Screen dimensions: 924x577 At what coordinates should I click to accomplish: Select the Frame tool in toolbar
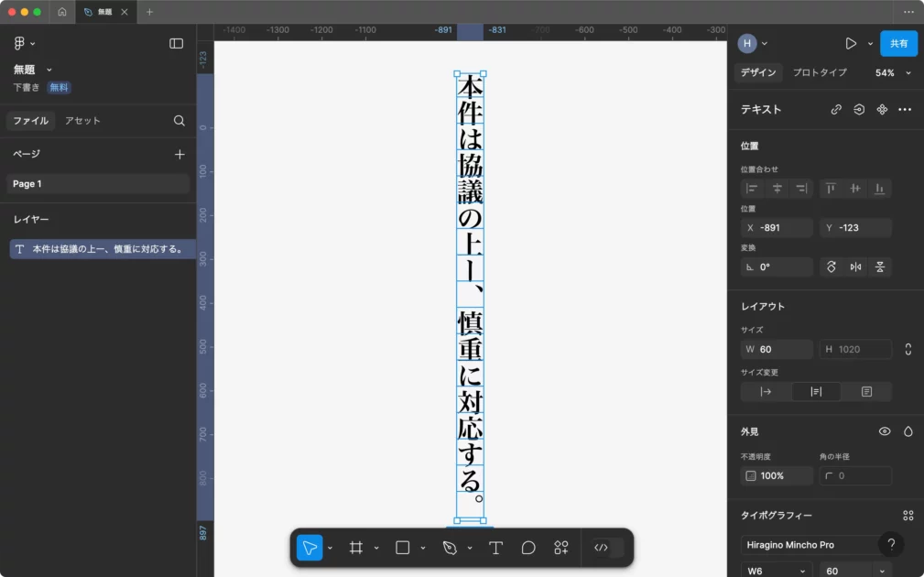point(356,548)
